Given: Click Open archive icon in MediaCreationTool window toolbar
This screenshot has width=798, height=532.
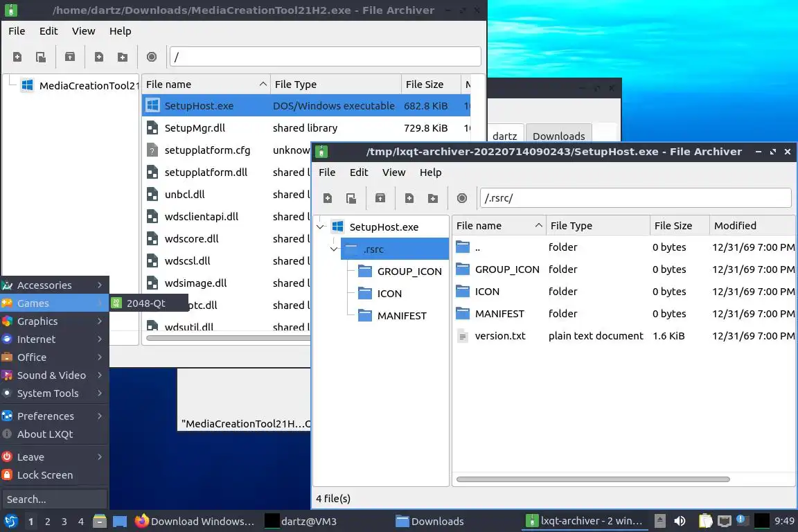Looking at the screenshot, I should coord(41,57).
